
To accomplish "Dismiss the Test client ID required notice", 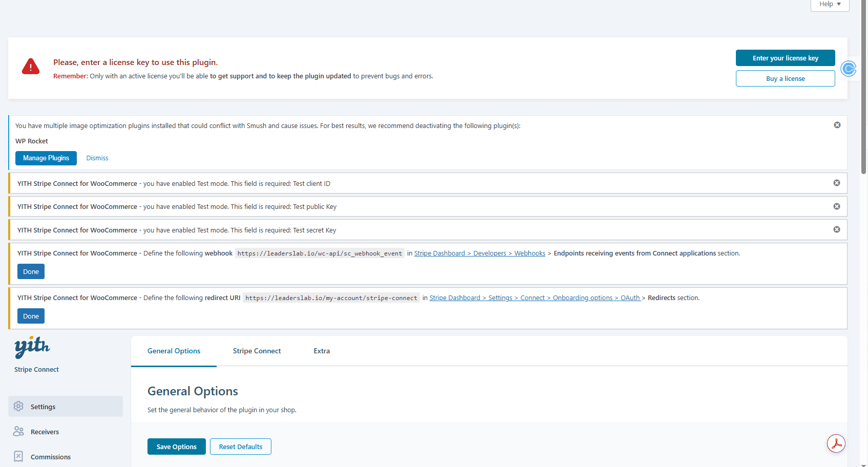I will pyautogui.click(x=837, y=183).
